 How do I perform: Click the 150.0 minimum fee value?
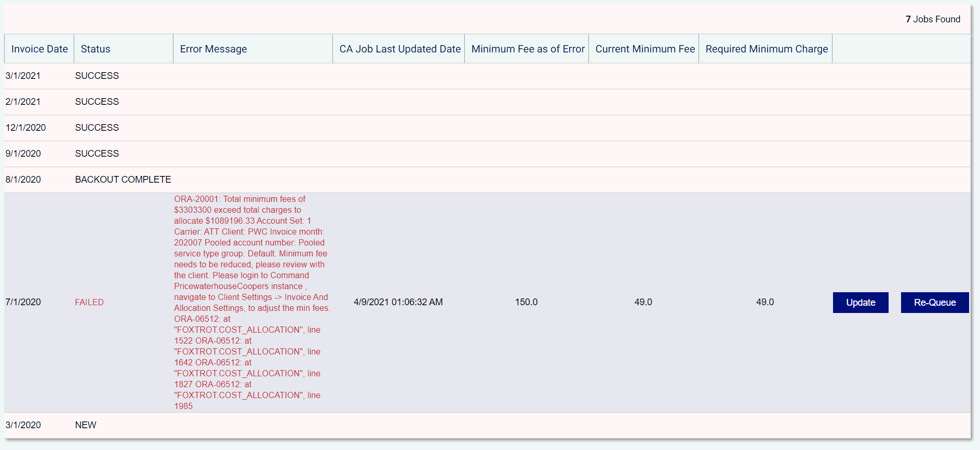coord(526,302)
